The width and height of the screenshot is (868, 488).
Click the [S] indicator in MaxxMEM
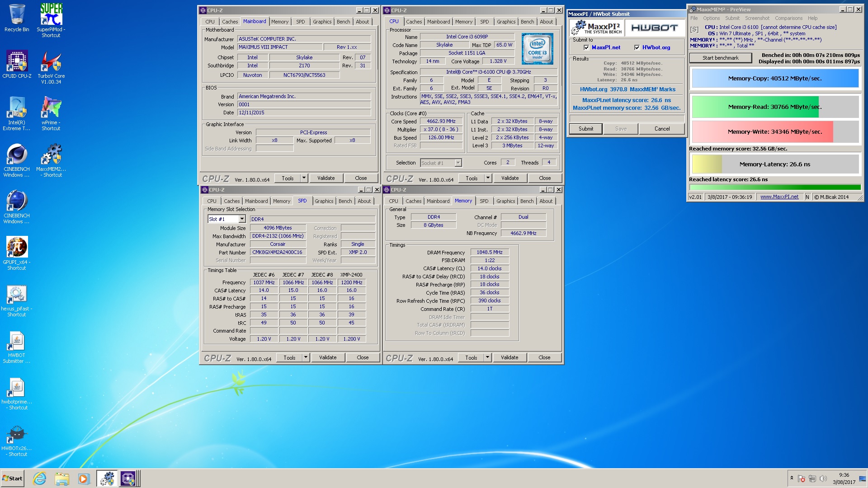(x=694, y=30)
